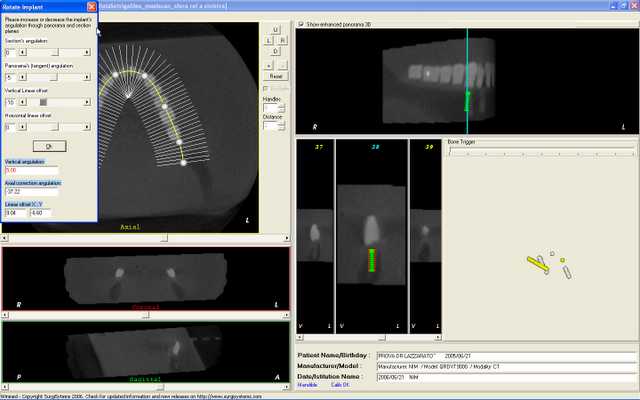Click the Vertical angulation value field
Screen dimensions: 640x400
tap(31, 170)
